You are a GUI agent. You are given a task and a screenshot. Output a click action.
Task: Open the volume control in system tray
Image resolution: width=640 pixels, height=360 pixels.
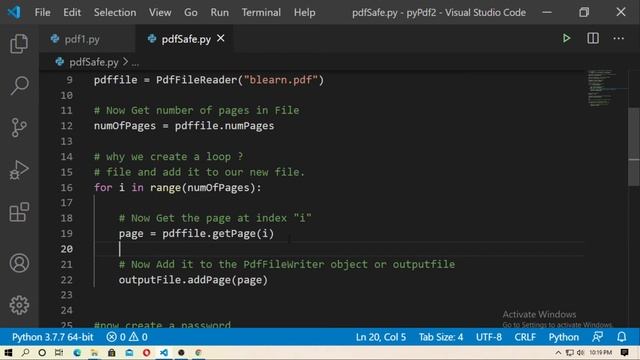point(580,352)
